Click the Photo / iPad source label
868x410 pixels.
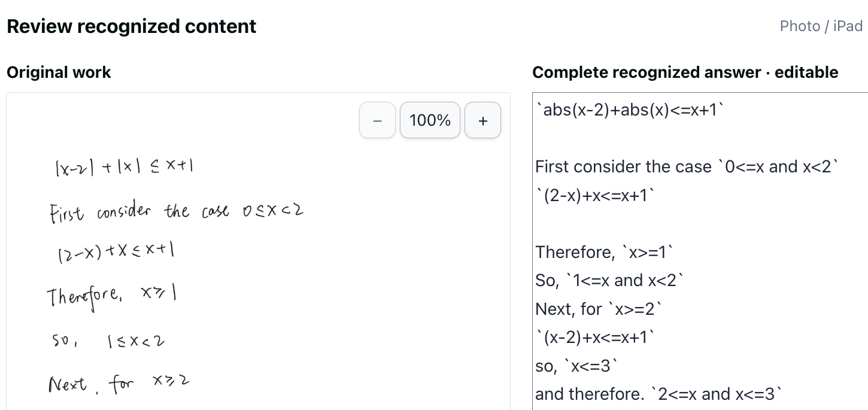point(821,26)
